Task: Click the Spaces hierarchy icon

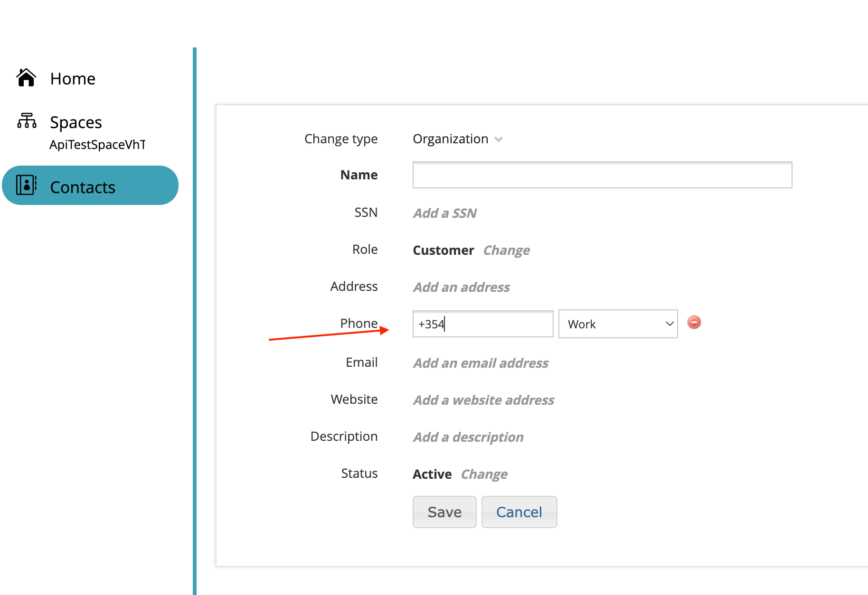Action: tap(27, 121)
